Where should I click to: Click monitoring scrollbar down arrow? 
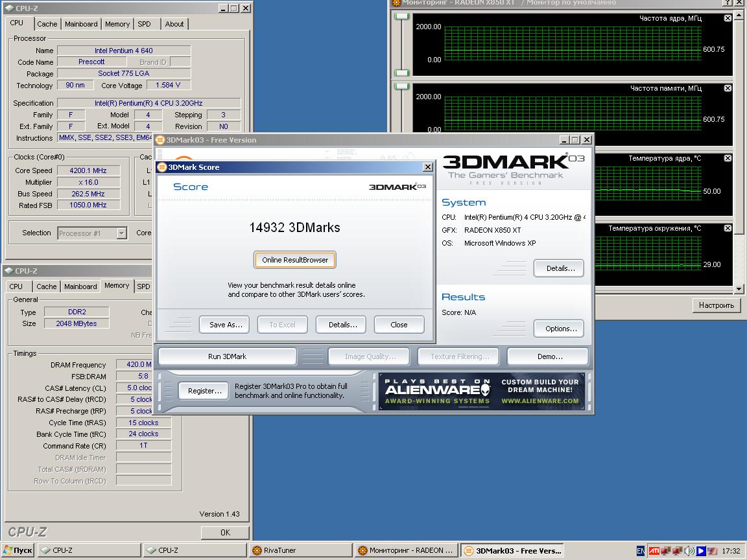click(x=739, y=288)
